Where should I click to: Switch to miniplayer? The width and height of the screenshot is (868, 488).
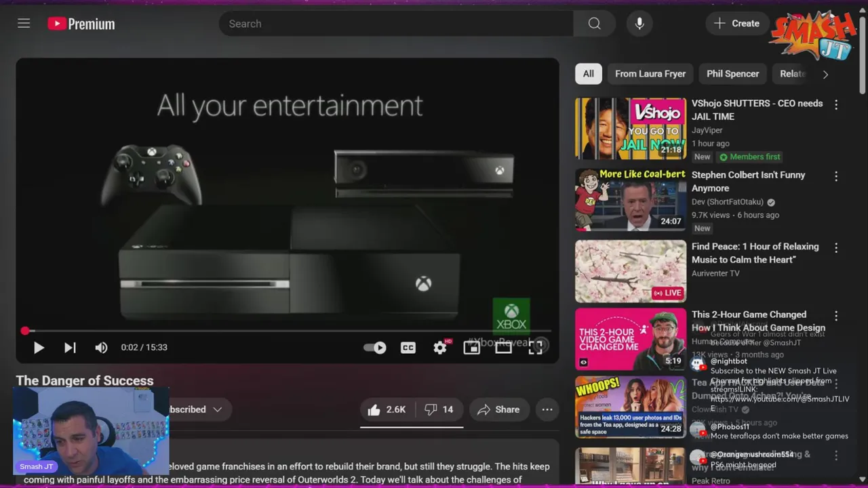pyautogui.click(x=471, y=348)
